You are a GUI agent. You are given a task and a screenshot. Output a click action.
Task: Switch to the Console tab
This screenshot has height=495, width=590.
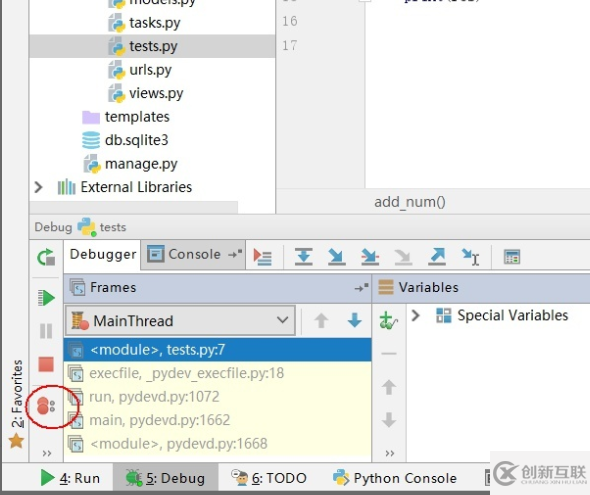194,255
